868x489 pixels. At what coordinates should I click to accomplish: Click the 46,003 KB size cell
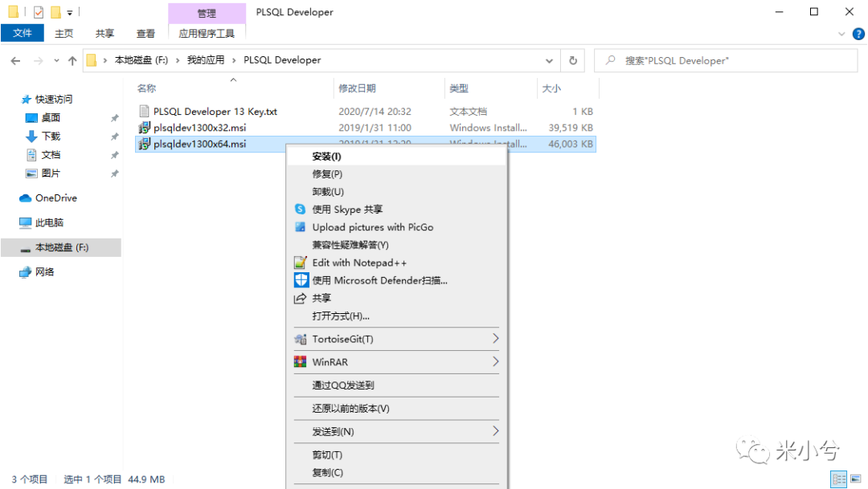tap(570, 144)
